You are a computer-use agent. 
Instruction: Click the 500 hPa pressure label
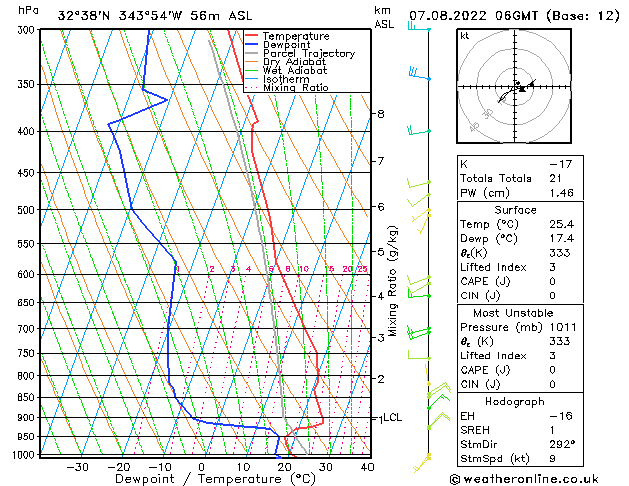[x=28, y=210]
